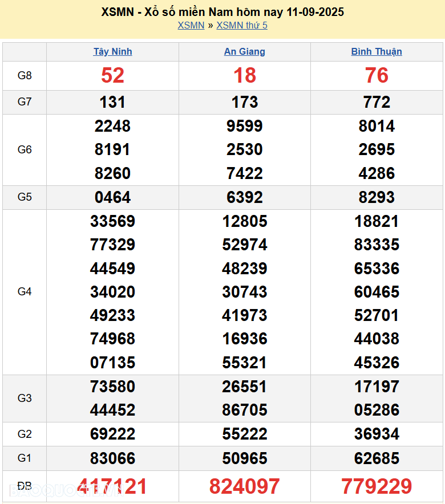Image resolution: width=445 pixels, height=504 pixels.
Task: Select G3 number 26551 in An Giang
Action: [244, 387]
